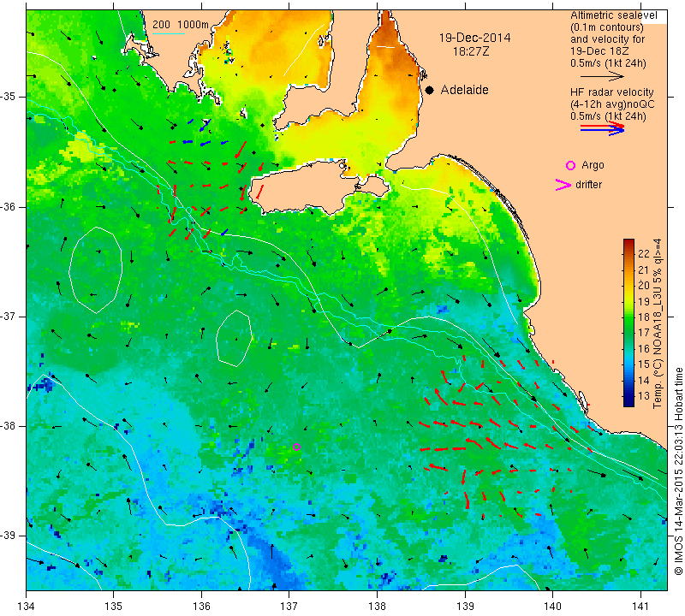Click the -35 latitude axis label
This screenshot has width=685, height=616.
pyautogui.click(x=9, y=97)
